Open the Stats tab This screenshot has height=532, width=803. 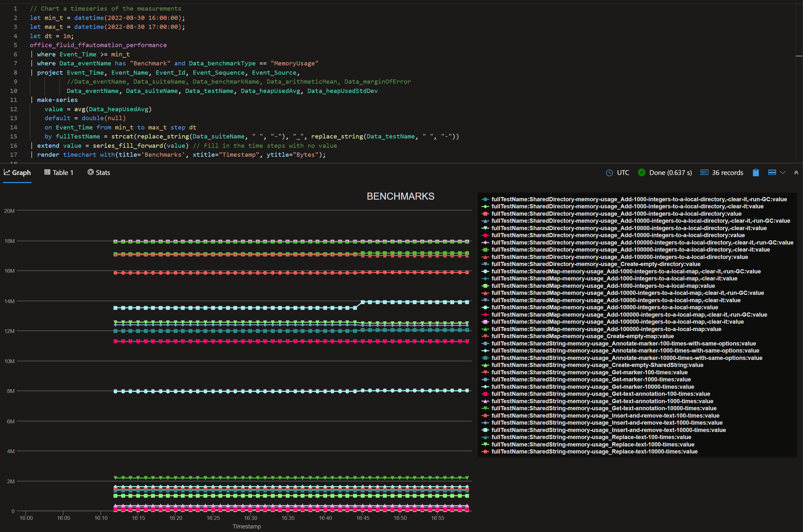click(x=103, y=172)
